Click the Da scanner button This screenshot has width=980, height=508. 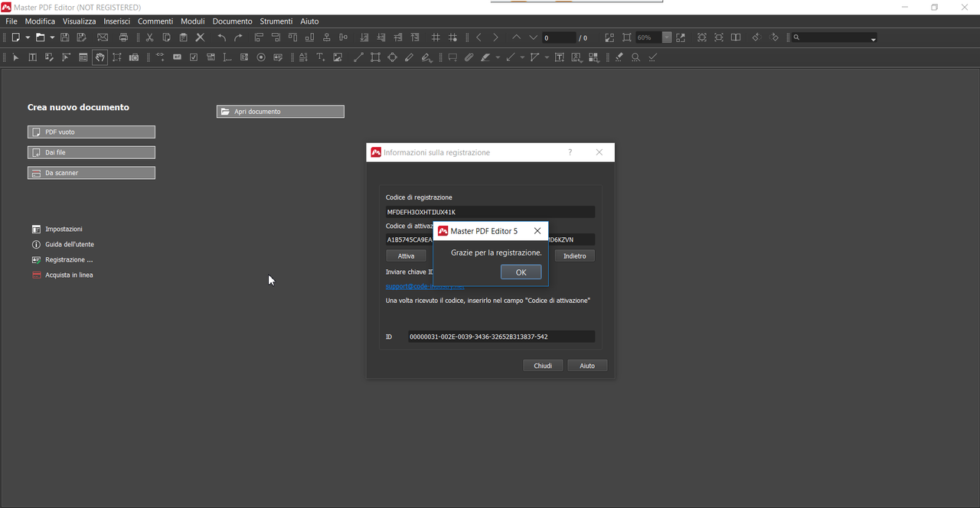coord(91,173)
